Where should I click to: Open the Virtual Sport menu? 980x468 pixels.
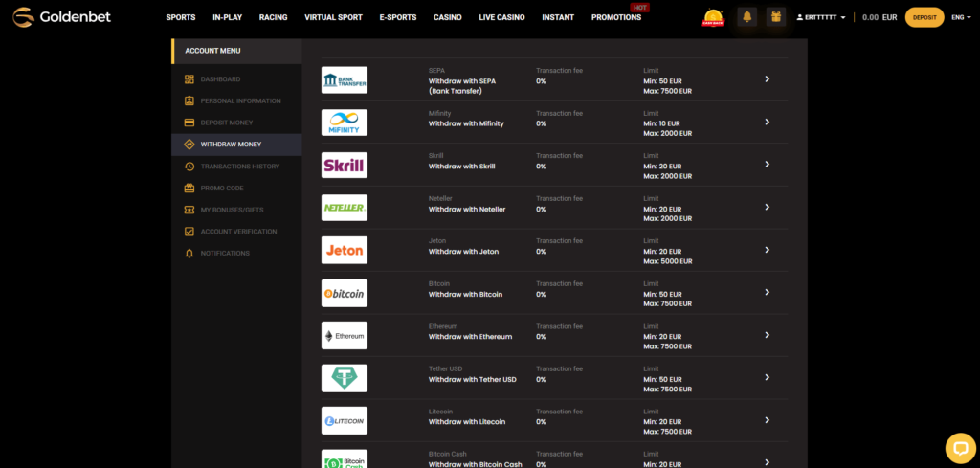[x=333, y=17]
